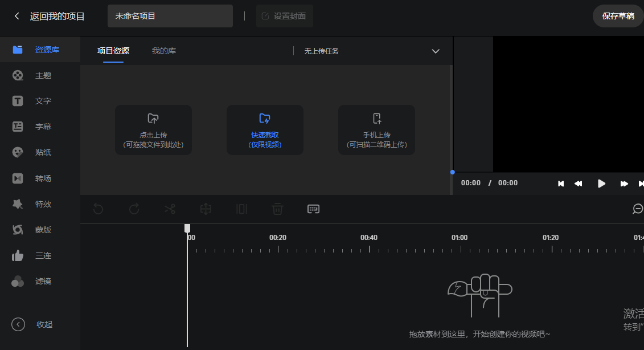
Task: Open the 转场 transitions panel
Action: tap(40, 178)
